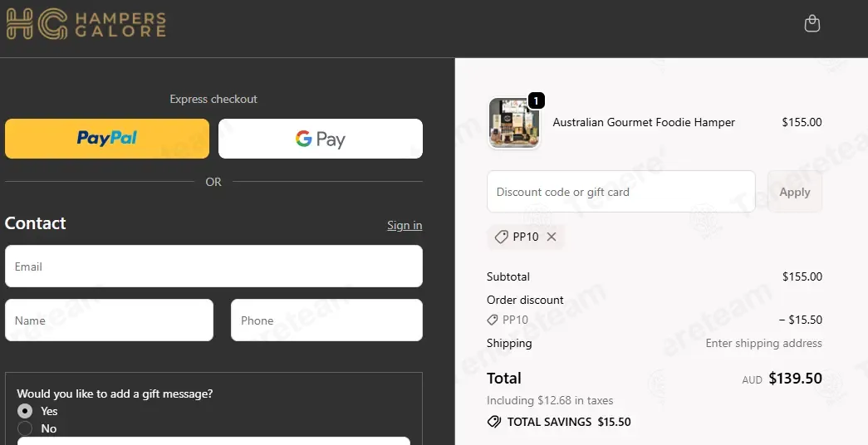Image resolution: width=868 pixels, height=445 pixels.
Task: Select Yes for gift message
Action: 26,411
